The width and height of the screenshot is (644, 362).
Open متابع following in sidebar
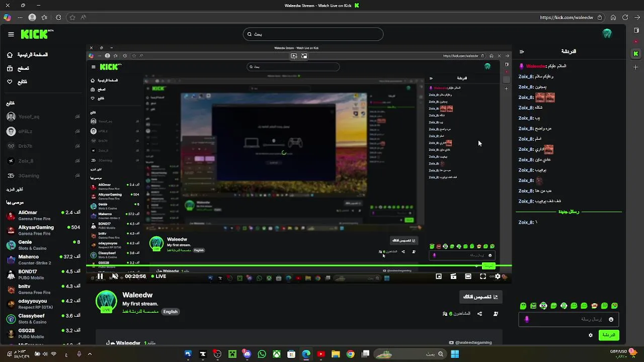[17, 82]
